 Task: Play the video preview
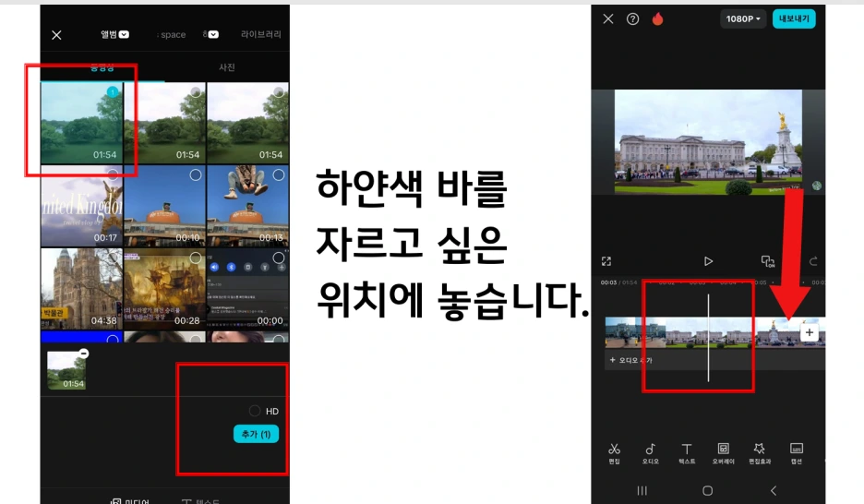pyautogui.click(x=708, y=261)
